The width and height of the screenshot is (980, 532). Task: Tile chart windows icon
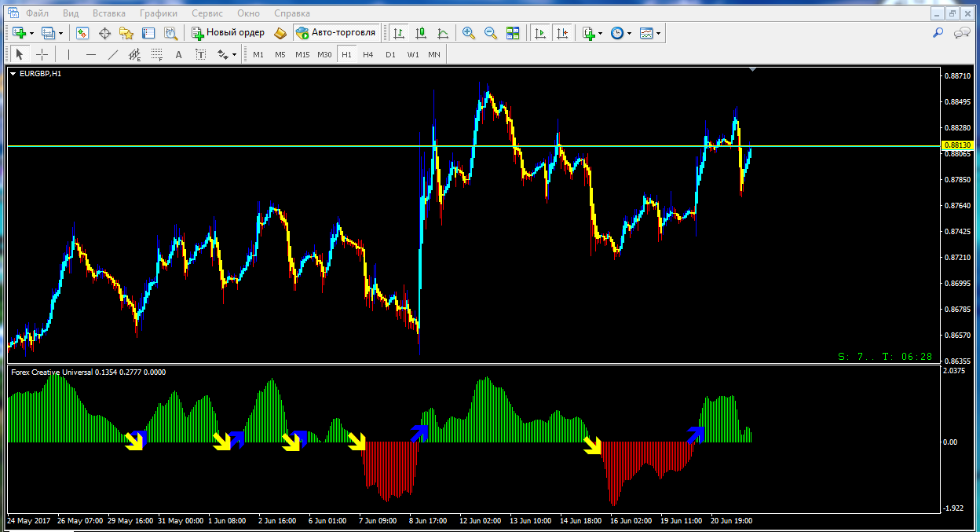click(x=513, y=33)
